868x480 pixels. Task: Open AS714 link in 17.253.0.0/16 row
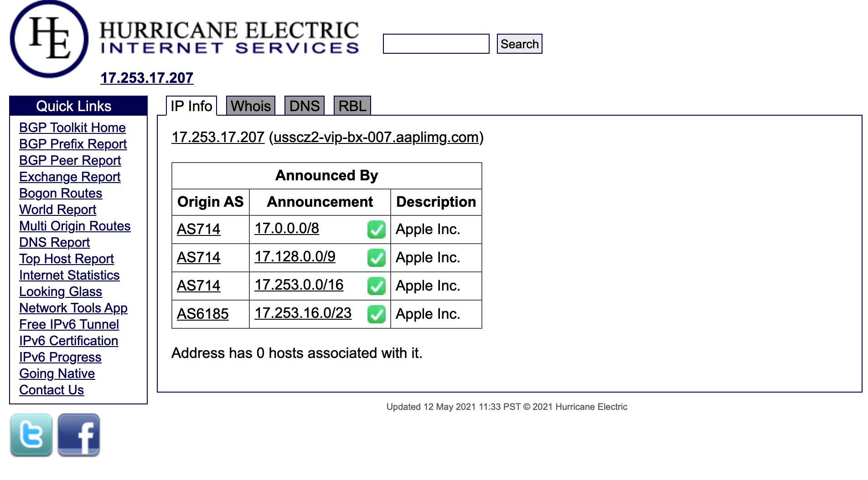coord(199,286)
